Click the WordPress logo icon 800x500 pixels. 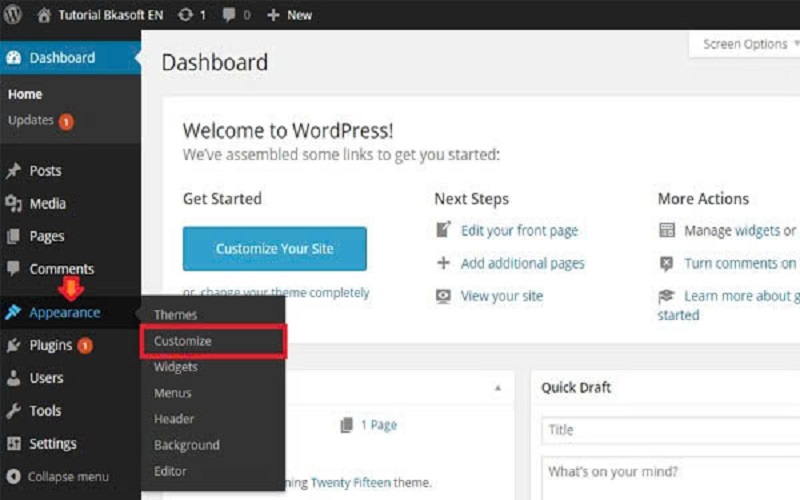(13, 15)
